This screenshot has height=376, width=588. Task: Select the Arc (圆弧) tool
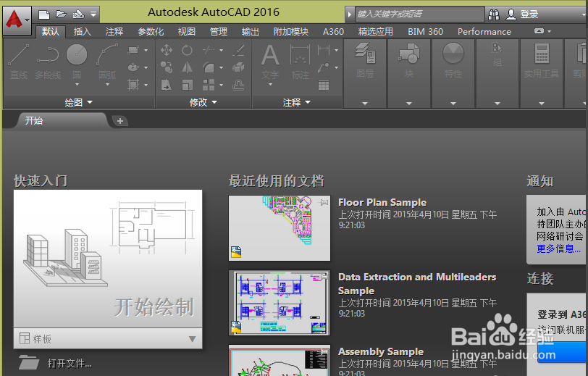(x=107, y=61)
